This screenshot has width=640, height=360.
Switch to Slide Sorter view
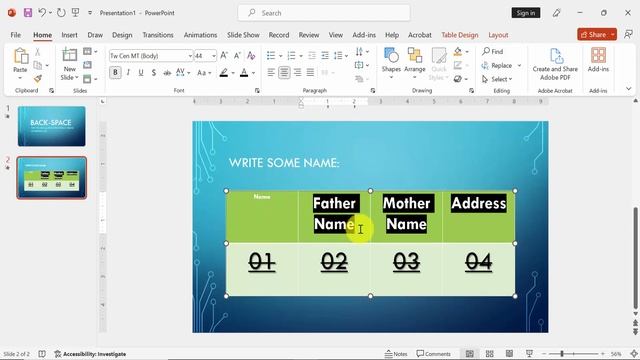point(489,353)
